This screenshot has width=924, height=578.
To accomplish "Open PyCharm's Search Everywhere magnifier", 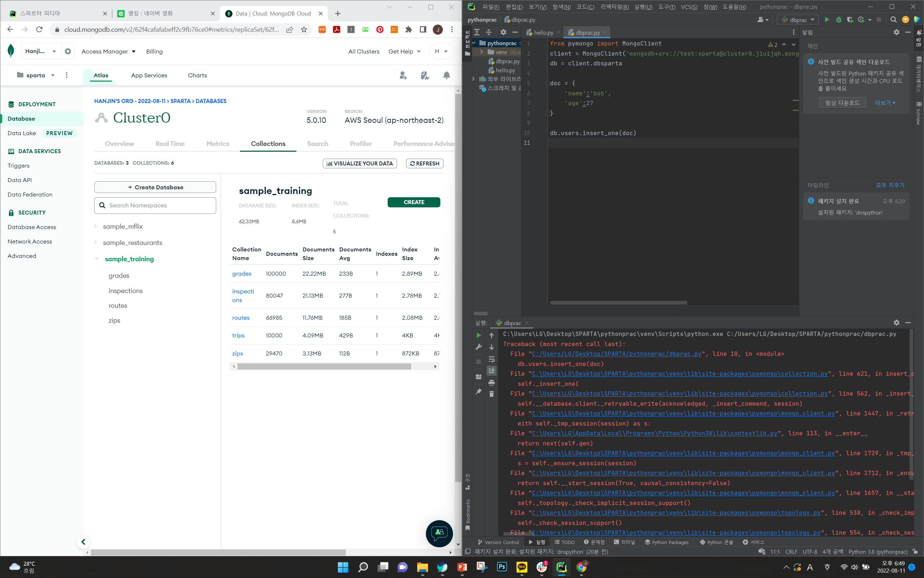I will point(893,20).
